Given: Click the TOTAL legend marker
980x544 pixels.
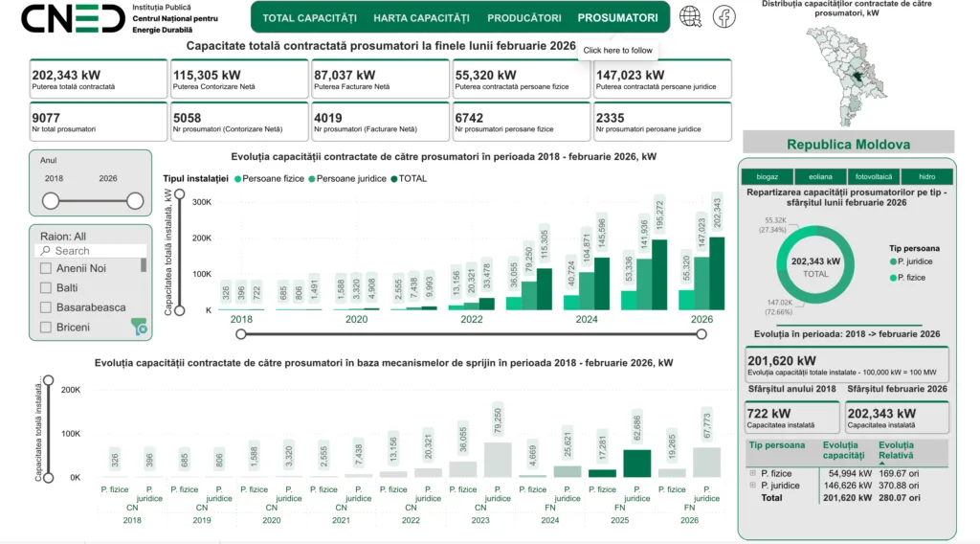Looking at the screenshot, I should click(393, 178).
